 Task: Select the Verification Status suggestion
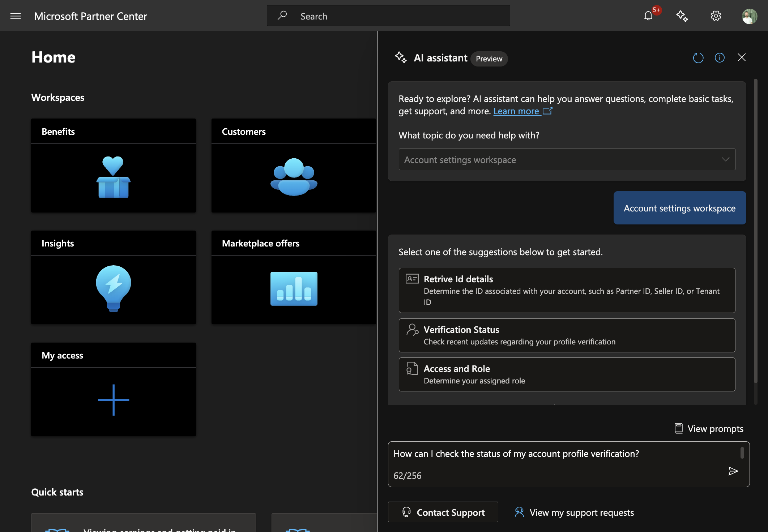coord(567,335)
